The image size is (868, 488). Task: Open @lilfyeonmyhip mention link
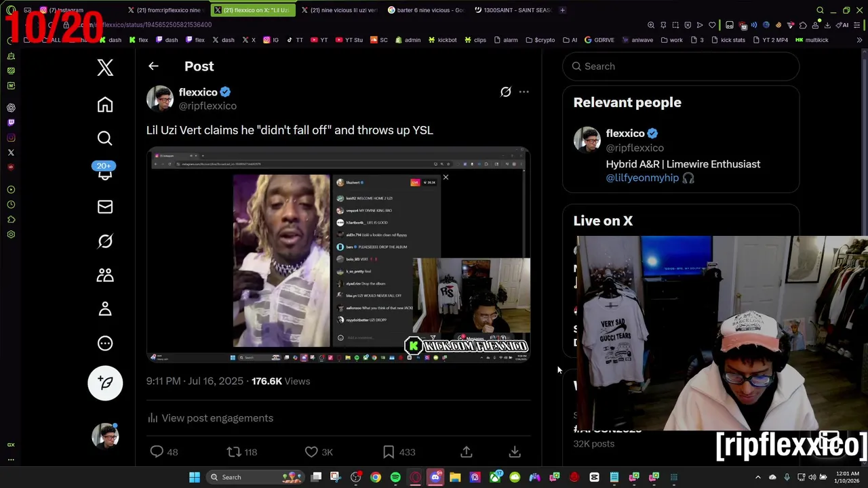[642, 178]
